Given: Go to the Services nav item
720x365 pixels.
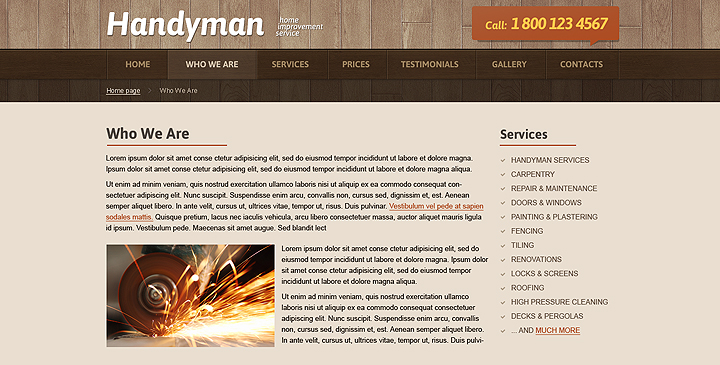Looking at the screenshot, I should click(x=290, y=64).
